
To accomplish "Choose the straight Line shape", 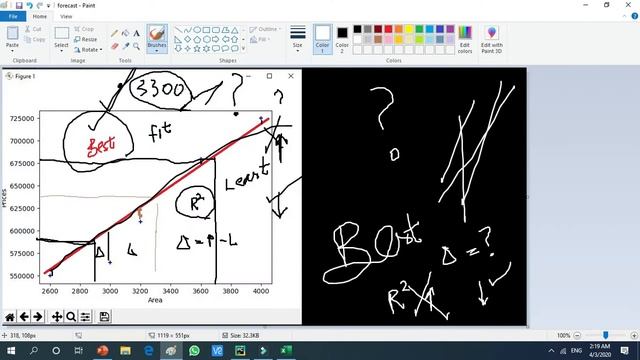I will pos(178,30).
